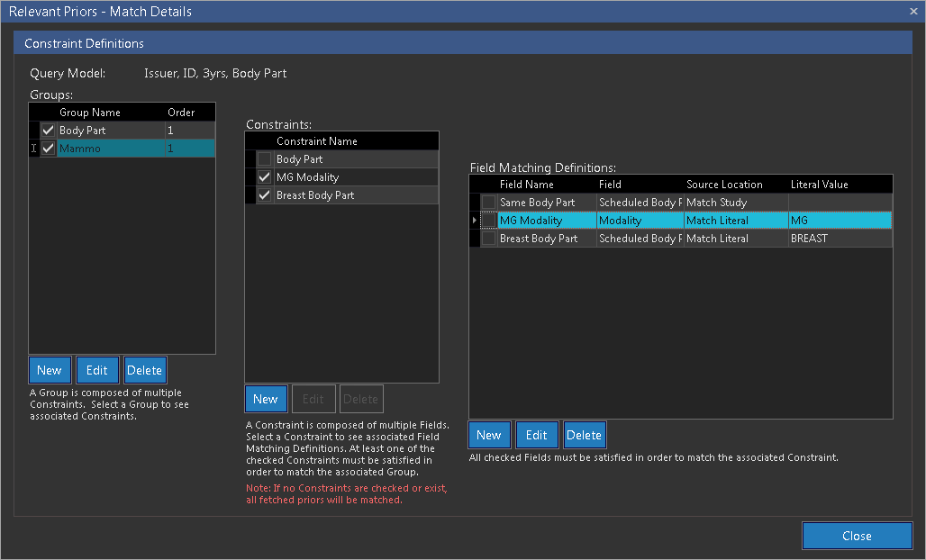Delete the selected field matching definition
Image resolution: width=926 pixels, height=560 pixels.
(x=584, y=435)
